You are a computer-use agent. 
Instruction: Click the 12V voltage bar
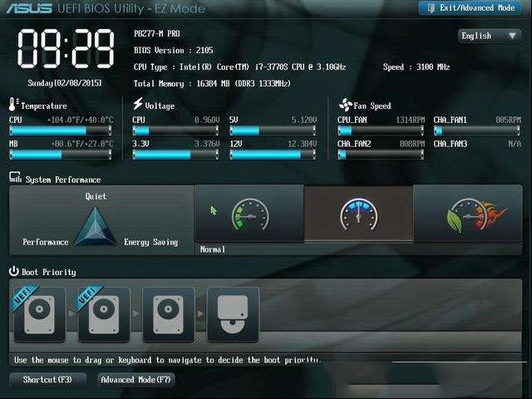273,155
